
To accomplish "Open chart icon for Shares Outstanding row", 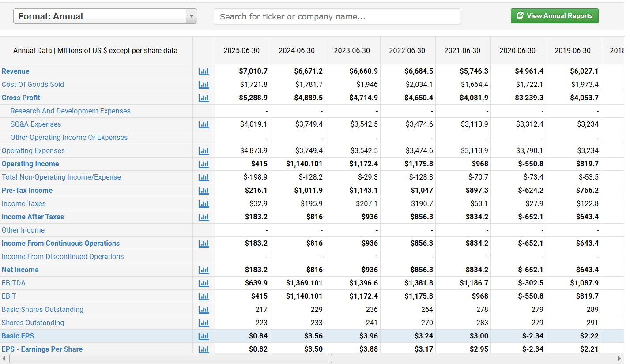I will (x=204, y=323).
